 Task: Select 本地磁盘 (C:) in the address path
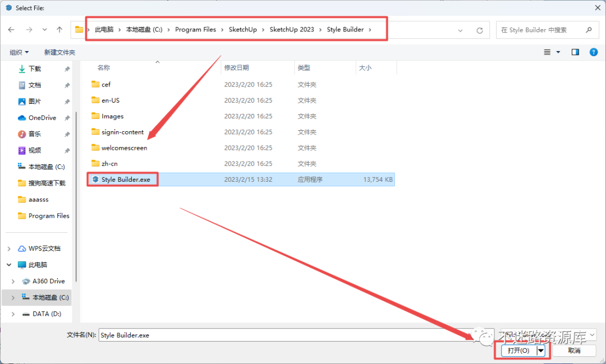click(x=144, y=29)
